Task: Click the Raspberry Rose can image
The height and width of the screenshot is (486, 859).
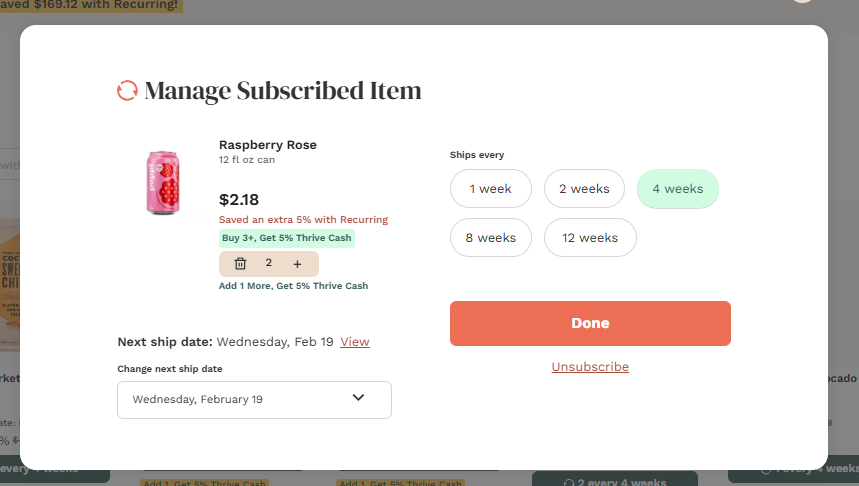Action: click(x=162, y=183)
